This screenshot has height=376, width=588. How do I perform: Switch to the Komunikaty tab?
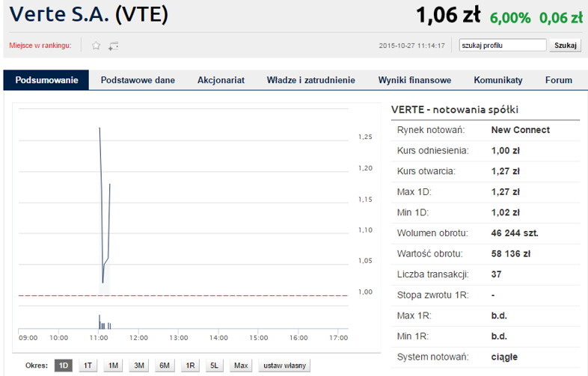tap(498, 80)
